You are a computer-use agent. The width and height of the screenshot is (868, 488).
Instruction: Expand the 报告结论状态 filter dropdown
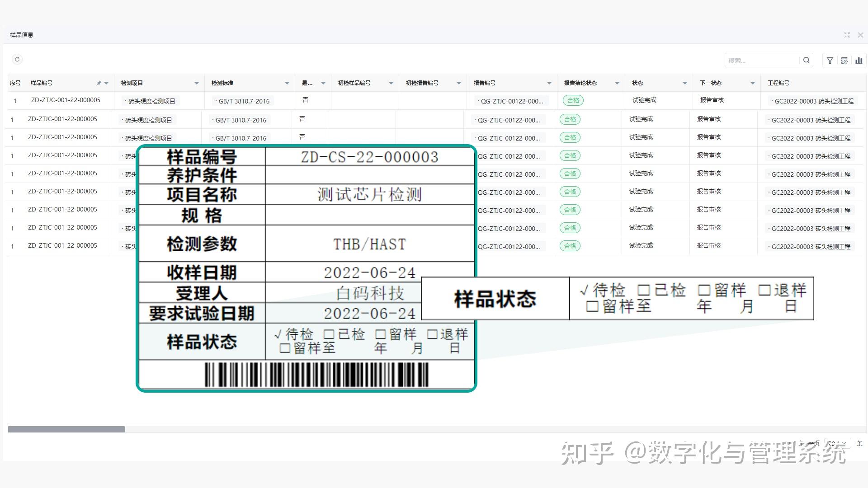click(617, 83)
